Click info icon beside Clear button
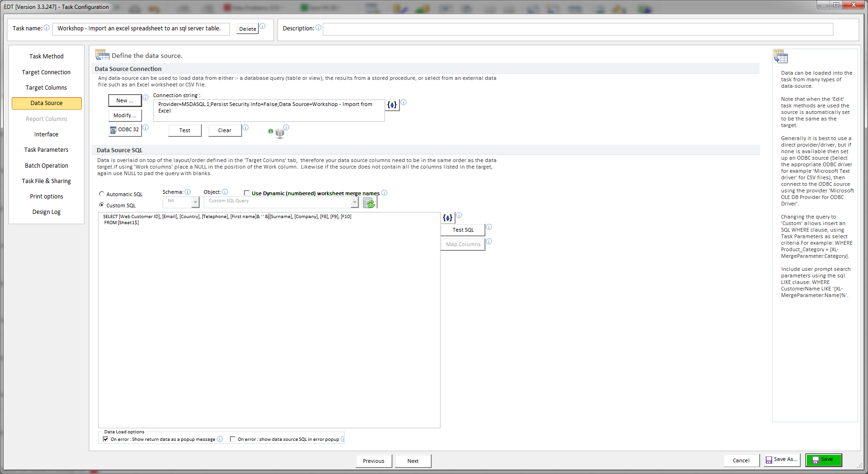 pos(245,127)
